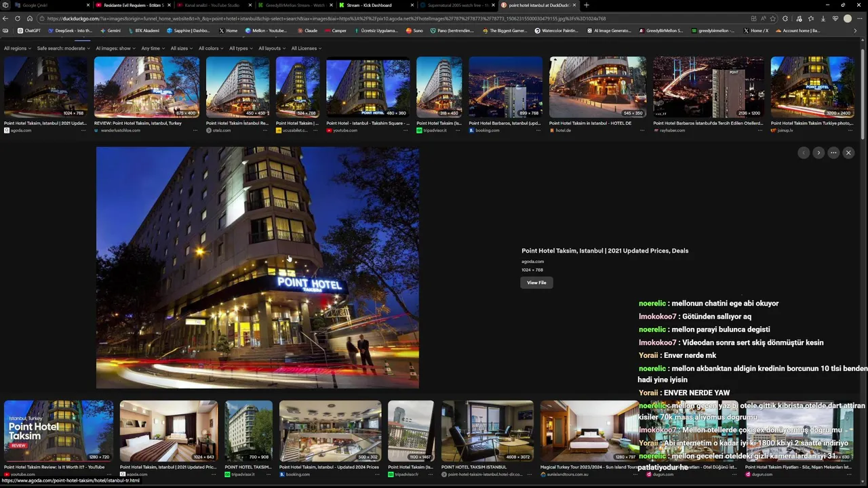
Task: Open the ChatGPT bookmark
Action: [29, 30]
